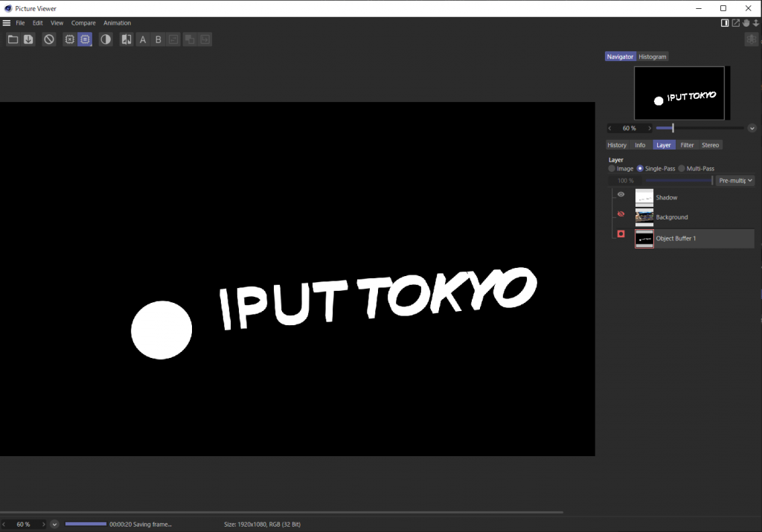Show the Background layer via crossed eye

621,214
